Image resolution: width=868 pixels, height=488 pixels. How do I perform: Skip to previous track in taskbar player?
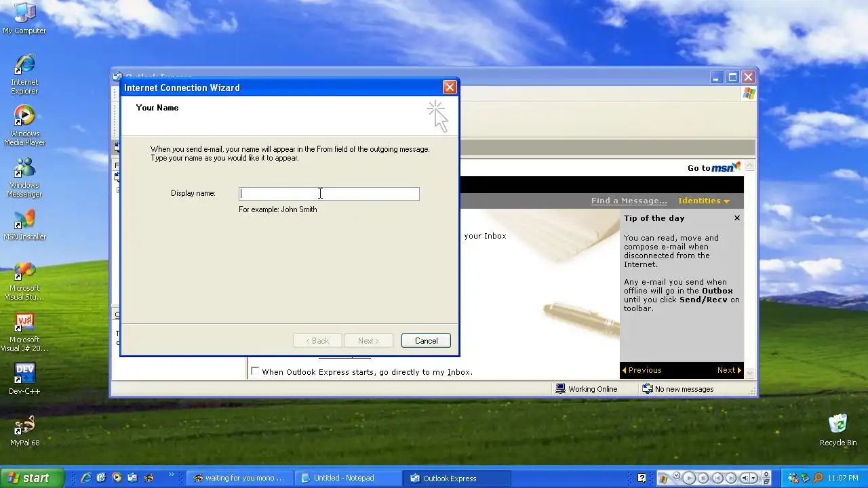(717, 478)
